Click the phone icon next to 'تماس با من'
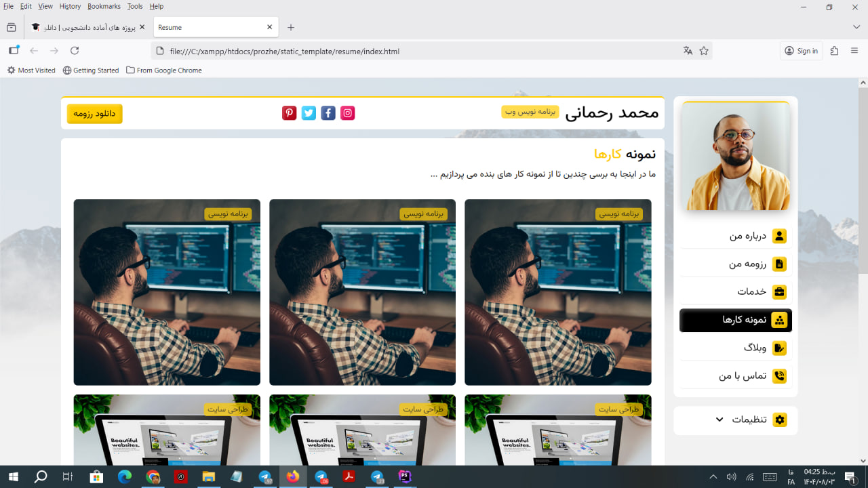868x488 pixels. [x=781, y=375]
